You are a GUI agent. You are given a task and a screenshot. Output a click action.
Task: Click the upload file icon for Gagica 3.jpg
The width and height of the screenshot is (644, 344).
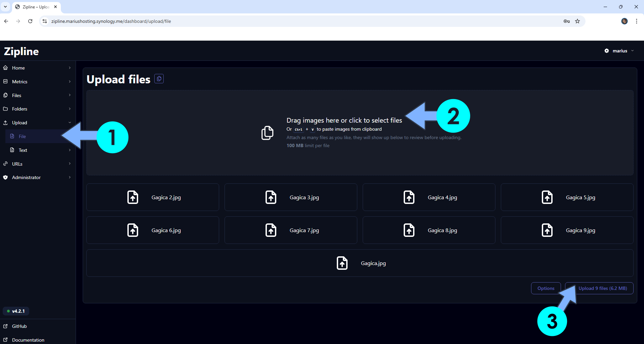point(271,197)
